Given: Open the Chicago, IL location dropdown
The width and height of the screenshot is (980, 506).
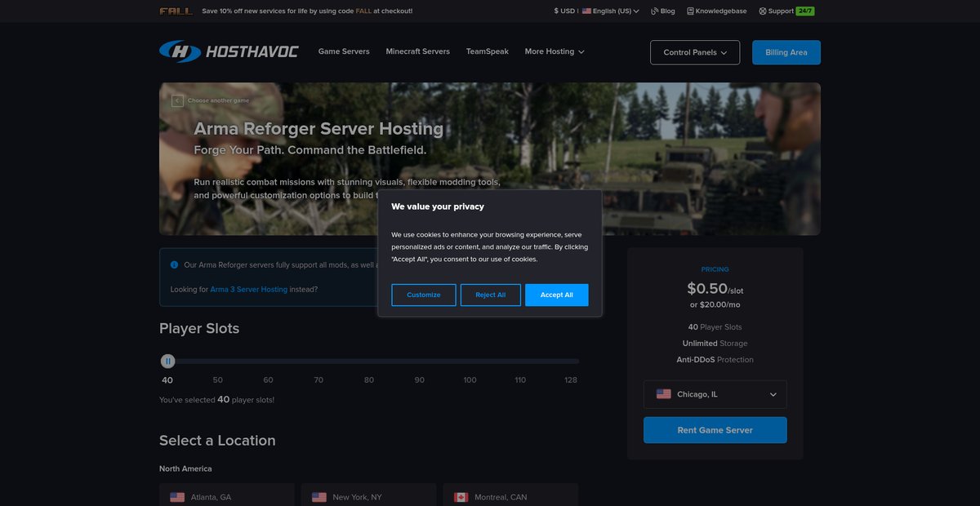Looking at the screenshot, I should [715, 394].
